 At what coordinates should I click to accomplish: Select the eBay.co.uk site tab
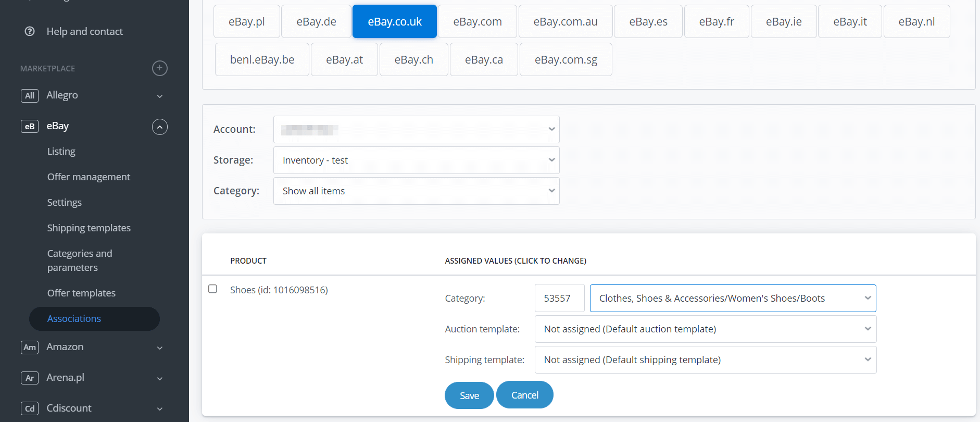pyautogui.click(x=395, y=21)
